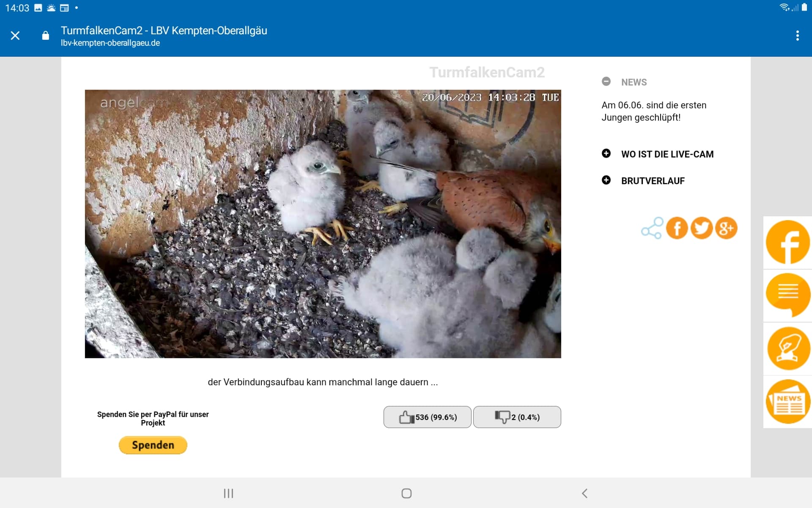Click the share network icon
Screen dimensions: 812x508
[652, 228]
